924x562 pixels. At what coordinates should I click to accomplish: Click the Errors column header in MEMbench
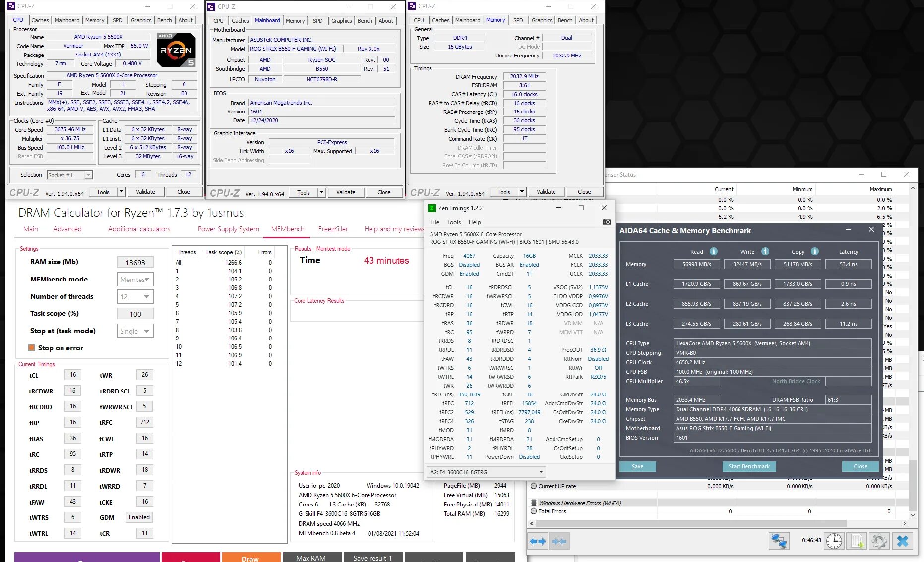click(265, 252)
